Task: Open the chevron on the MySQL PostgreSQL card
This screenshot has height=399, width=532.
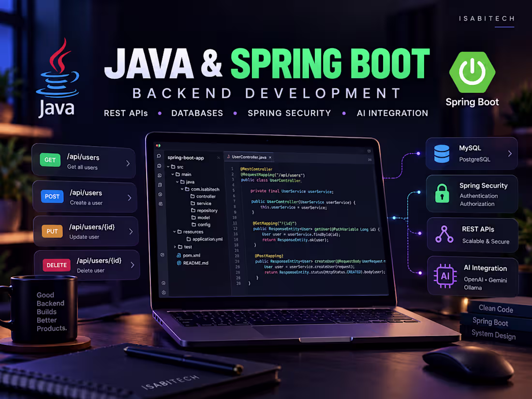Action: point(510,153)
